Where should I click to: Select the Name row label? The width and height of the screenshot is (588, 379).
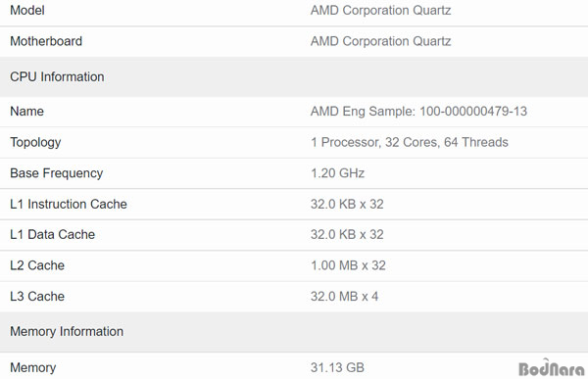point(27,111)
